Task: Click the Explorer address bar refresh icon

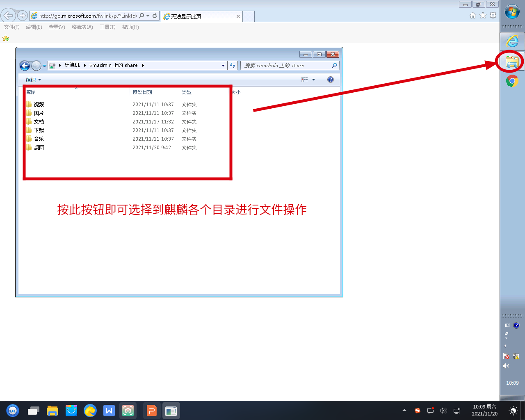Action: (x=233, y=66)
